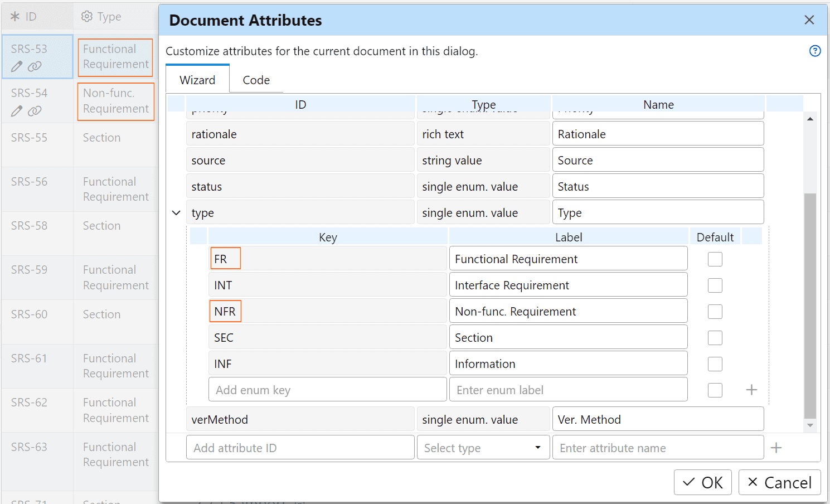Open the Select type dropdown arrow
This screenshot has height=504, width=830.
(x=537, y=447)
